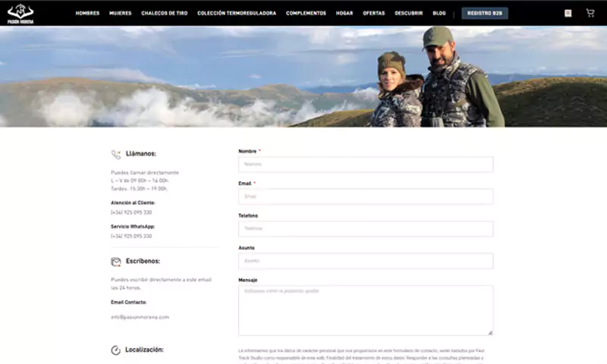Click the location icon beside Localización
Viewport: 607px width, 364px height.
[116, 350]
